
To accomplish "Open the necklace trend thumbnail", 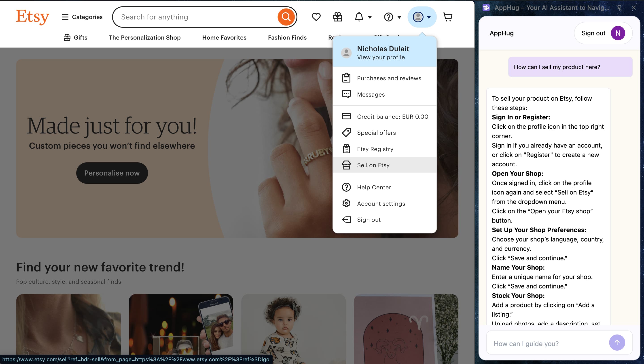I will click(x=68, y=329).
